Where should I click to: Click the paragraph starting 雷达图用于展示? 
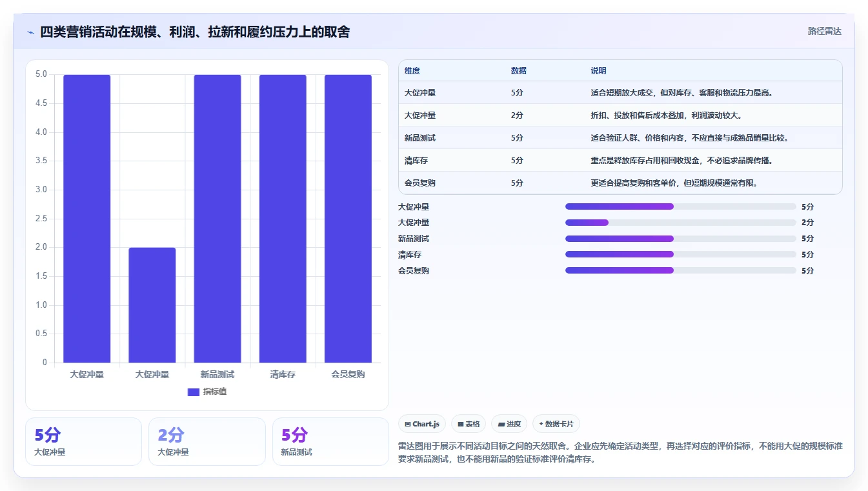[x=620, y=453]
